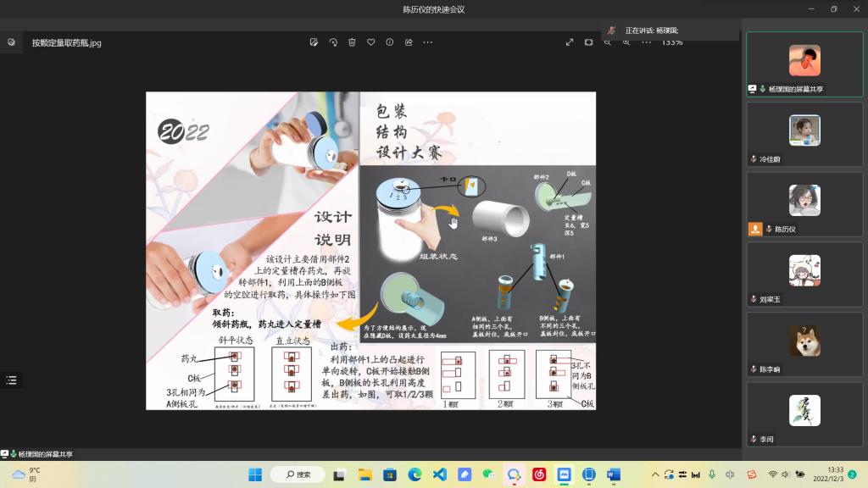Open the clock showing 13:33
868x488 pixels.
[834, 474]
